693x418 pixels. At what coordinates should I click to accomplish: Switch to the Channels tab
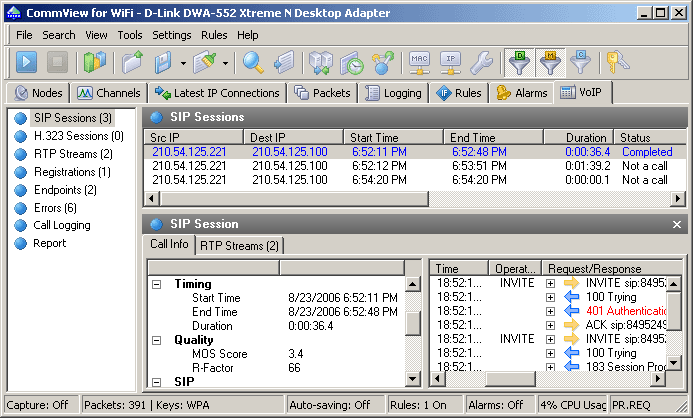pyautogui.click(x=109, y=93)
